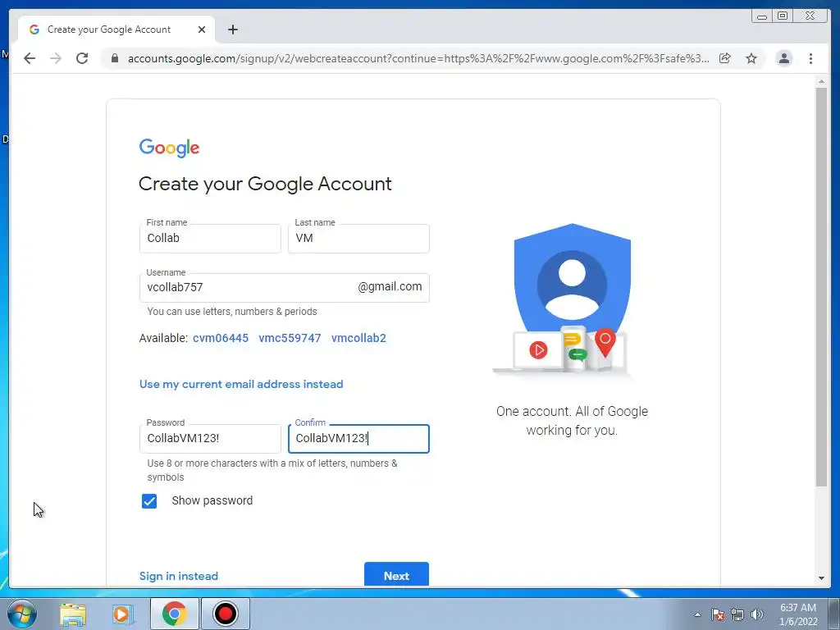Screen dimensions: 840x630
Task: Click the forward navigation arrow
Action: point(56,58)
